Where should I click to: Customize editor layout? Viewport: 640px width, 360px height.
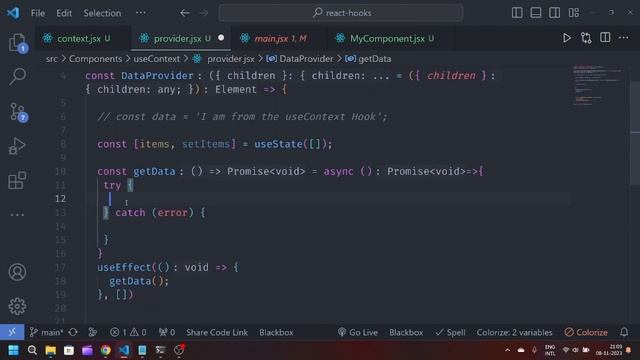point(573,13)
